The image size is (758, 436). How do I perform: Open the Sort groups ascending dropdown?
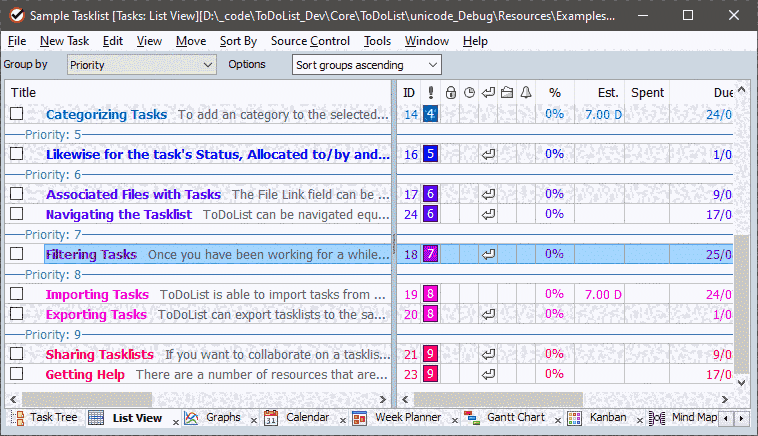(x=366, y=65)
